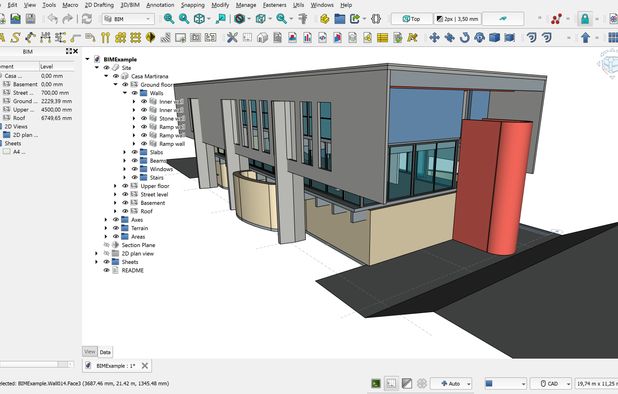Toggle visibility of Walls group
Screen dimensions: 618x394
(135, 93)
